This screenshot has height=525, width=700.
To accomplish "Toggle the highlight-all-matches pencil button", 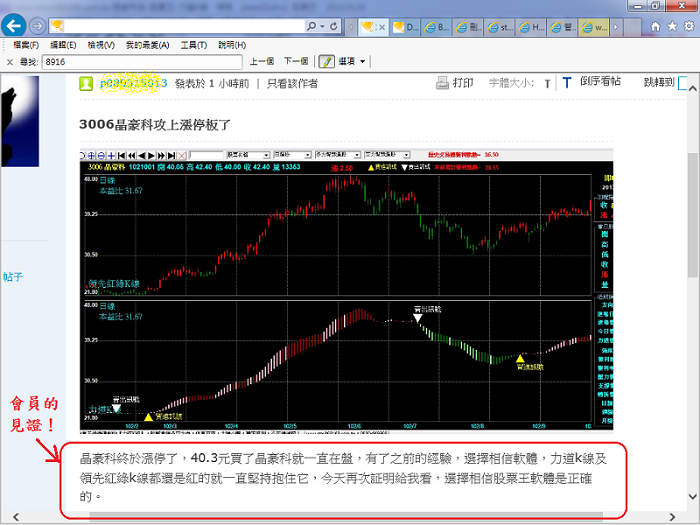I will pyautogui.click(x=326, y=62).
